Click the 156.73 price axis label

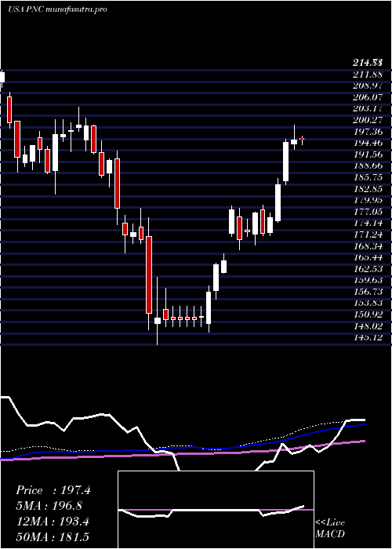367,292
